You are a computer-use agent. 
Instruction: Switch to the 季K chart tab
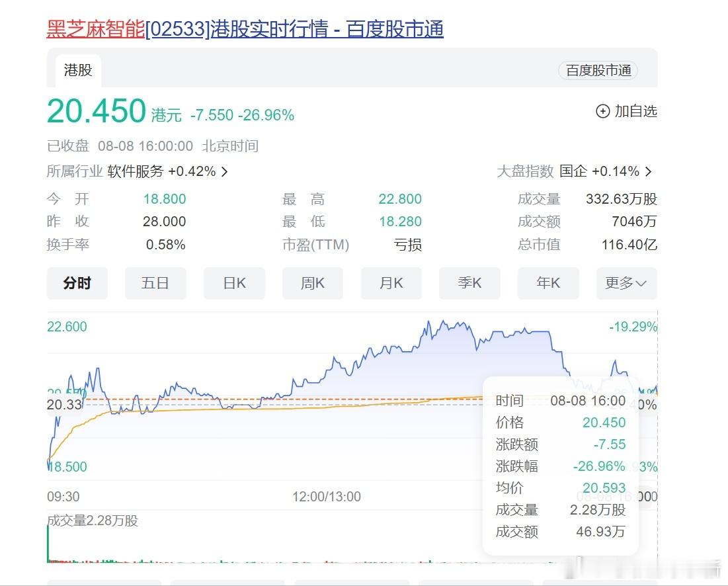tap(469, 283)
